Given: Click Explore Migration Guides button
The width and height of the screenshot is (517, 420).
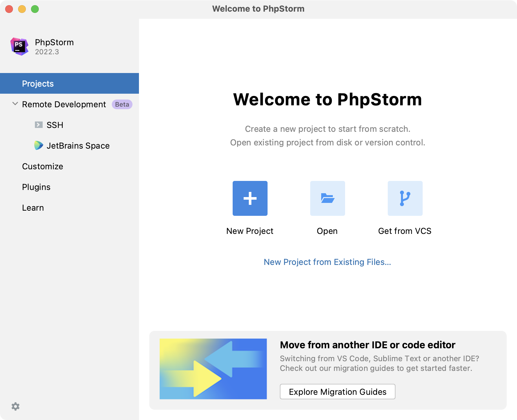Looking at the screenshot, I should pyautogui.click(x=338, y=392).
